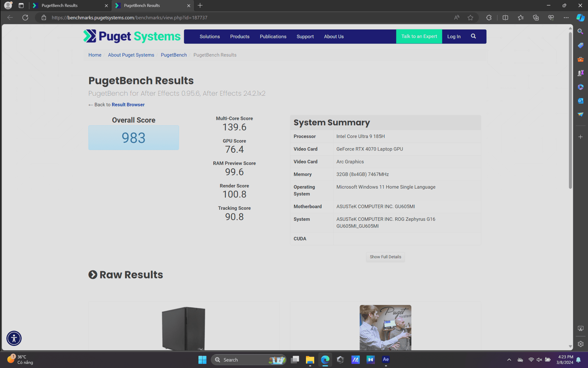
Task: Open tools briefcase icon in sidebar
Action: point(580,59)
